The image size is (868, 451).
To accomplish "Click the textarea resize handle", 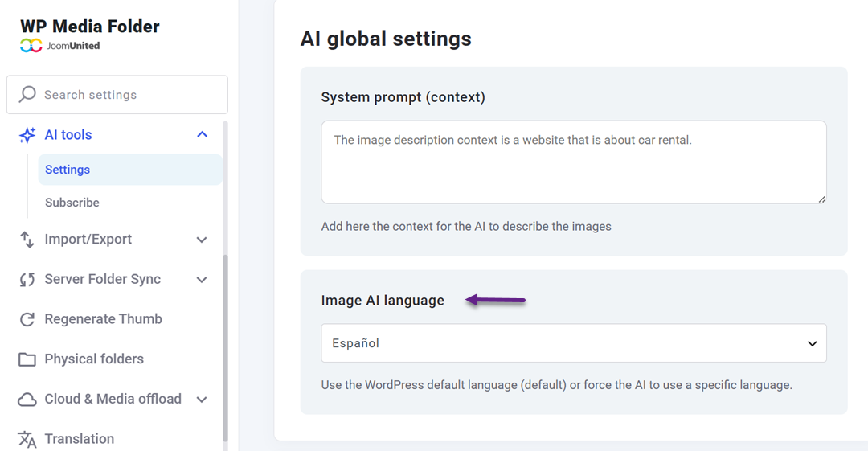I will click(821, 199).
